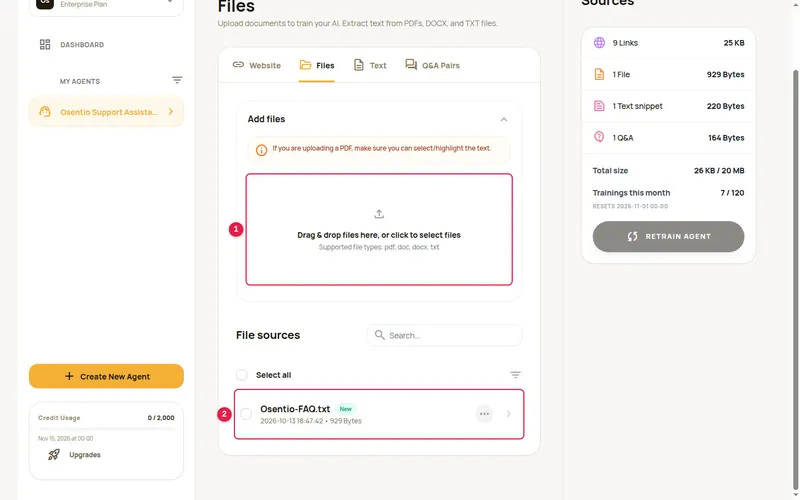The height and width of the screenshot is (500, 800).
Task: Click the 7 / 120 trainings count
Action: (732, 193)
